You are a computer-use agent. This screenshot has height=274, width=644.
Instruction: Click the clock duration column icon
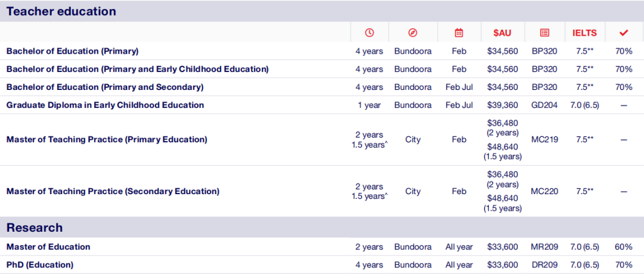point(369,33)
